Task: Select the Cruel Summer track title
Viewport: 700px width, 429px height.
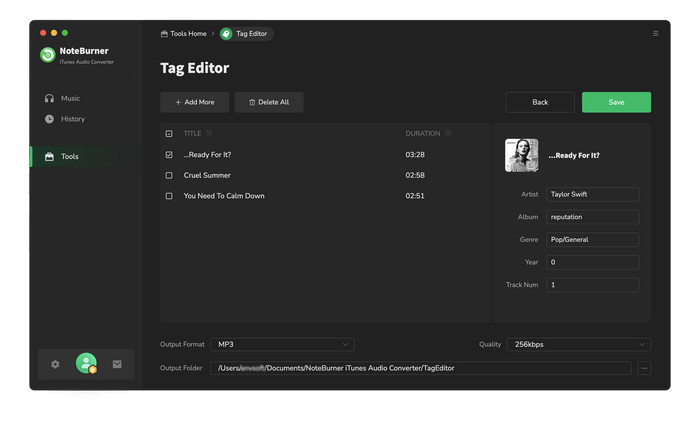Action: [x=207, y=175]
